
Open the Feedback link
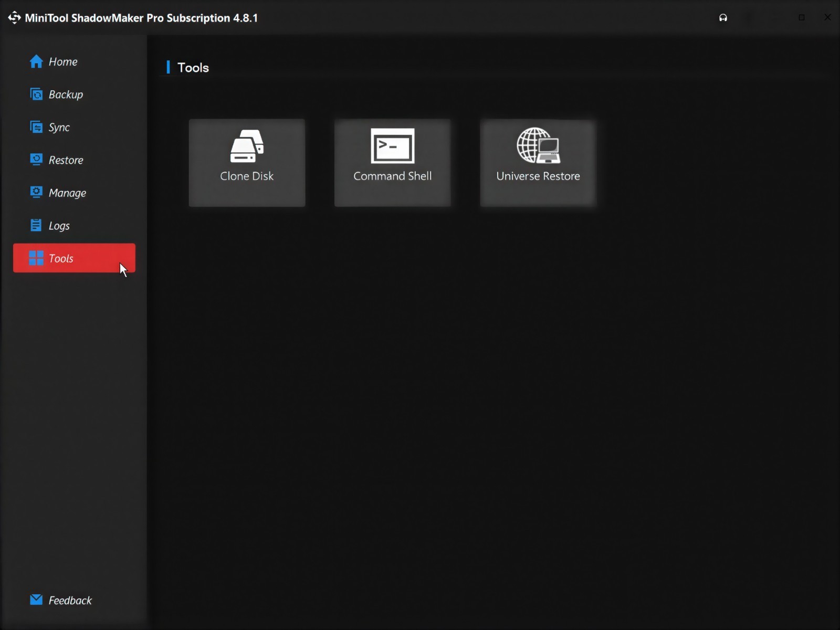61,600
